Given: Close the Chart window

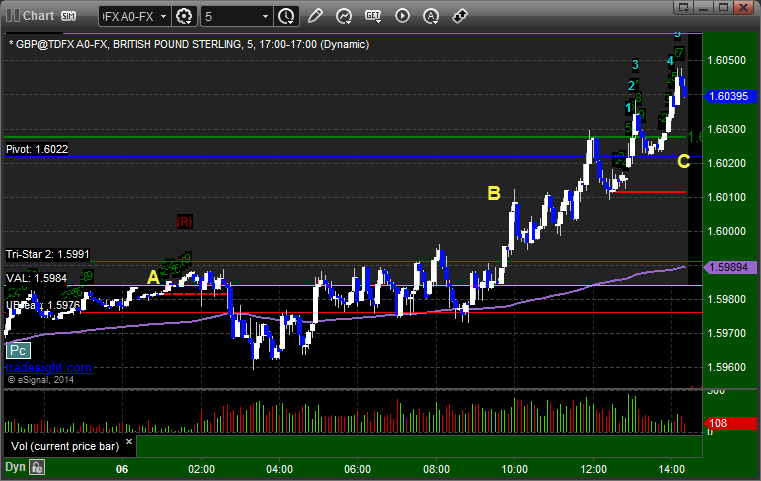Looking at the screenshot, I should click(x=744, y=7).
